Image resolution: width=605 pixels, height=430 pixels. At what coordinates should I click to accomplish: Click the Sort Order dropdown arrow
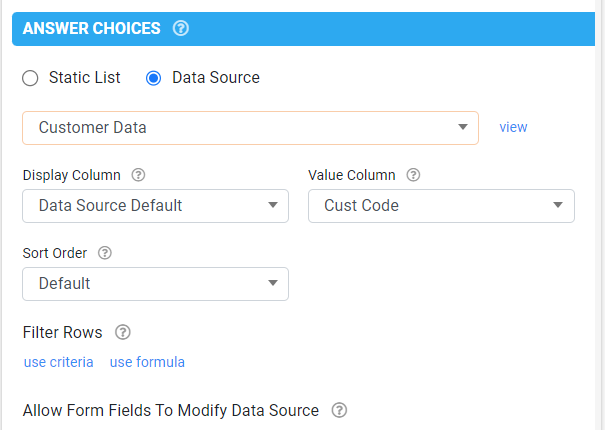click(273, 283)
